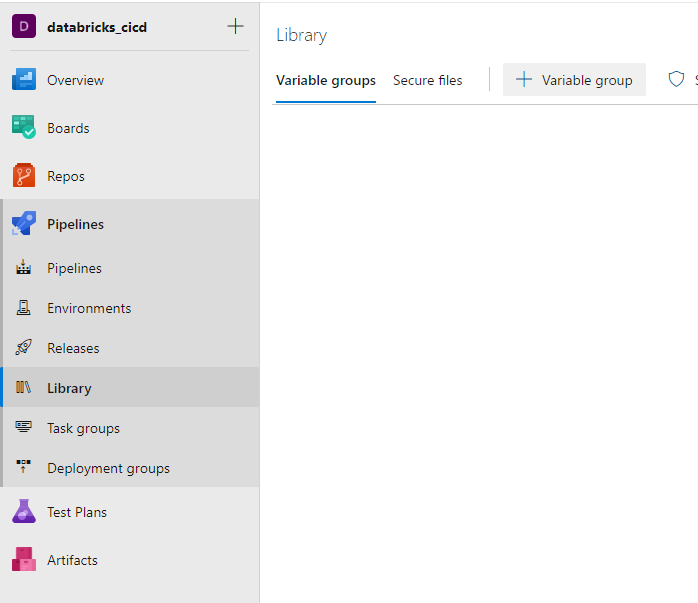The image size is (698, 603).
Task: Click the + Variable group button
Action: [x=574, y=80]
